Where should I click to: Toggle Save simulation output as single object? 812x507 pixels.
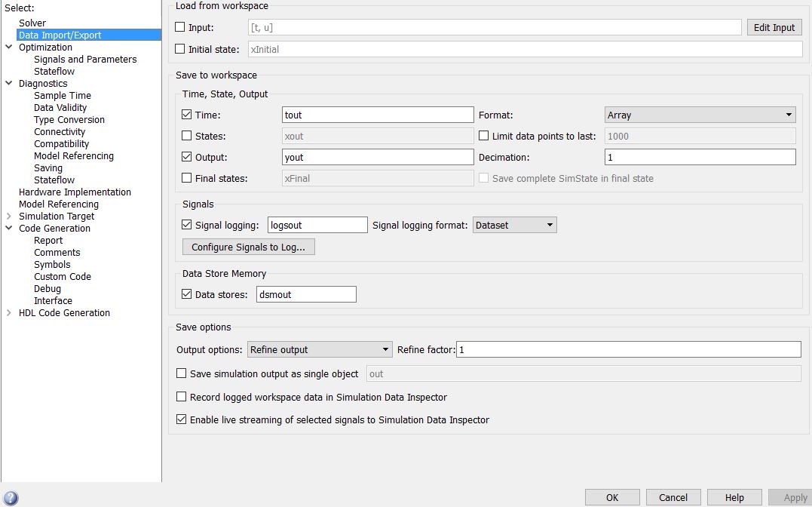click(181, 373)
